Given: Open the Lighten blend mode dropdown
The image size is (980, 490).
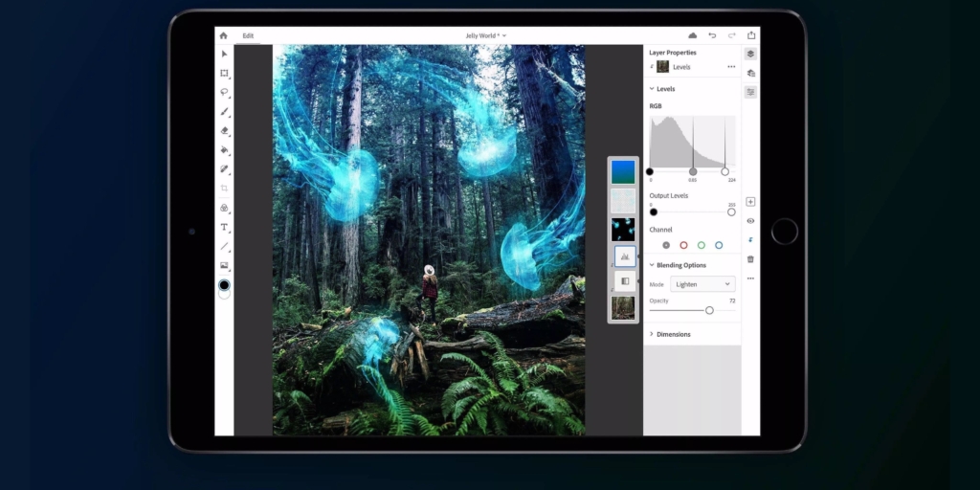Looking at the screenshot, I should [x=702, y=283].
